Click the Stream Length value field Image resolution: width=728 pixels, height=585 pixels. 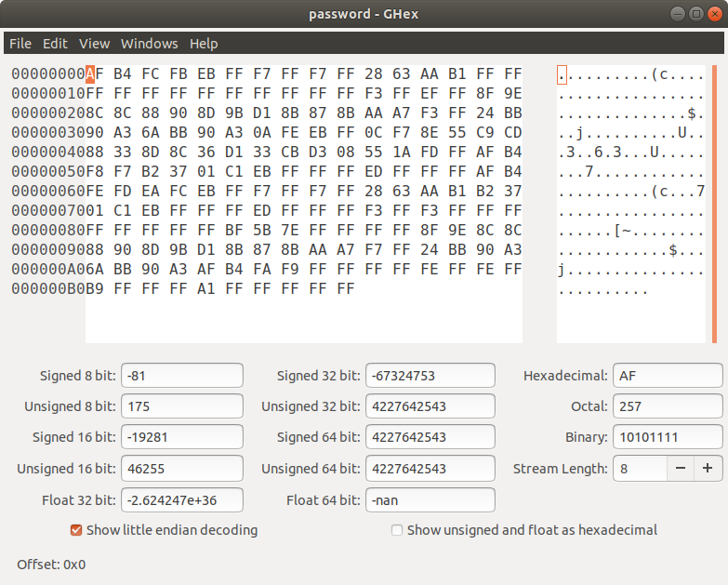[x=640, y=468]
